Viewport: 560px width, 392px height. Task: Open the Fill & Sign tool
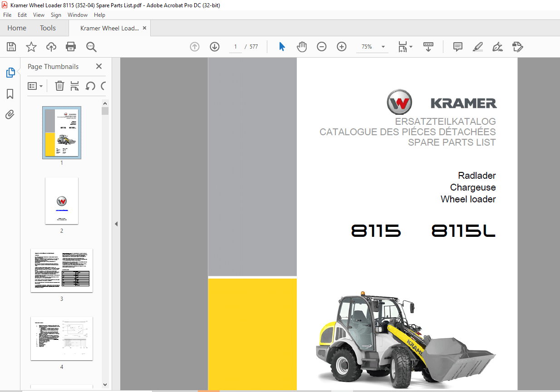point(497,47)
